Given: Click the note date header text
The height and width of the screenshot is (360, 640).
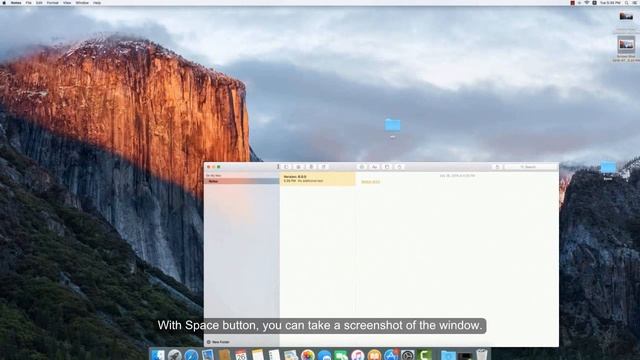Looking at the screenshot, I should [x=457, y=176].
